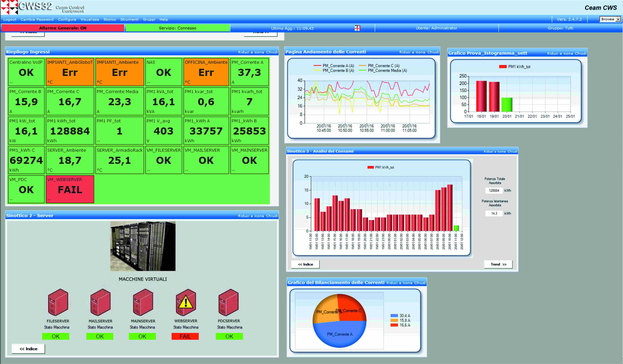
Task: Click the SERVER_Ambiente 18,7 tile
Action: 70,160
